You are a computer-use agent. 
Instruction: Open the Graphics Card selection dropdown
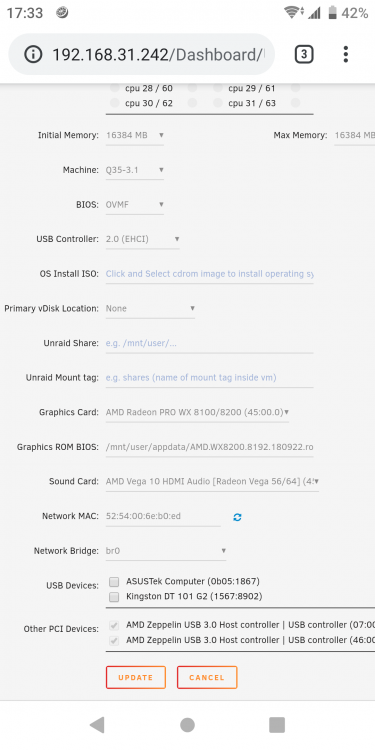point(197,412)
